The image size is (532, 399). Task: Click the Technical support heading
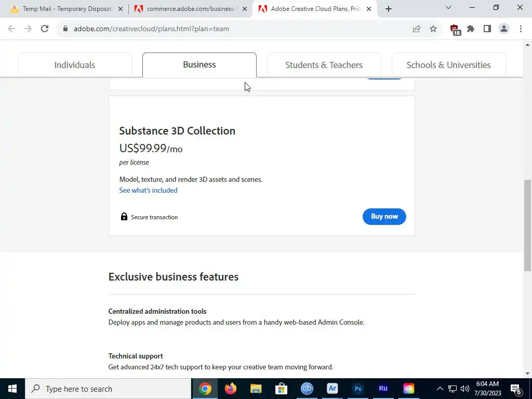[x=136, y=356]
